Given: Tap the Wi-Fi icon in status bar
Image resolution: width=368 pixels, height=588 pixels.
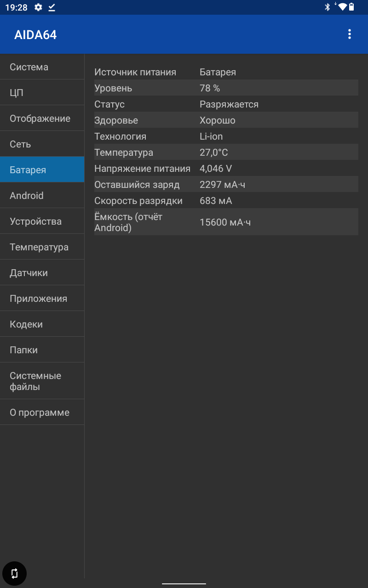Looking at the screenshot, I should tap(342, 7).
